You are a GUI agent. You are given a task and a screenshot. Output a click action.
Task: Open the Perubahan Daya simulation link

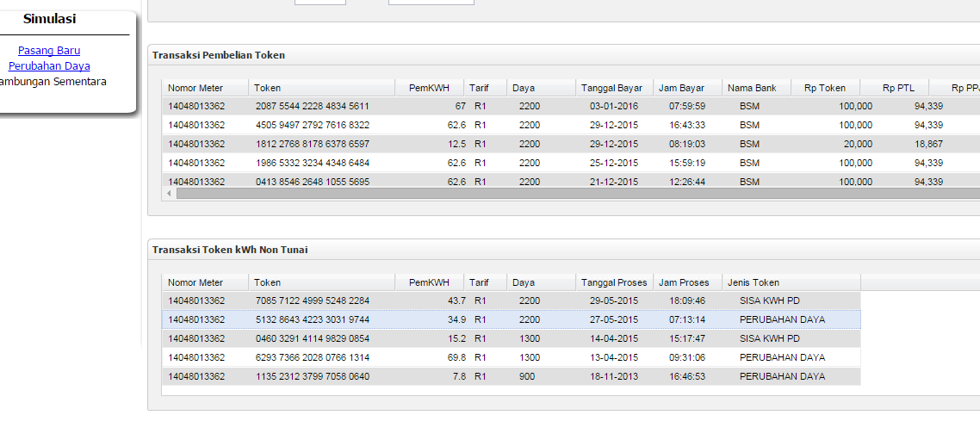pyautogui.click(x=49, y=65)
